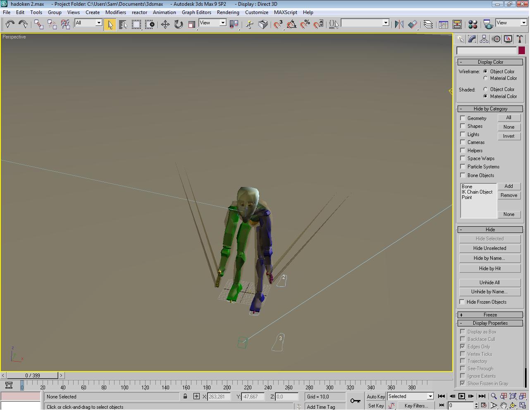
Task: Open the Select by Name tool
Action: [x=123, y=24]
